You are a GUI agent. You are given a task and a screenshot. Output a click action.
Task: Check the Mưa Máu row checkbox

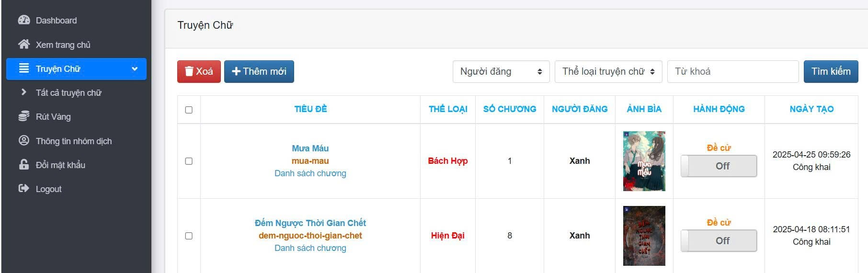click(189, 161)
